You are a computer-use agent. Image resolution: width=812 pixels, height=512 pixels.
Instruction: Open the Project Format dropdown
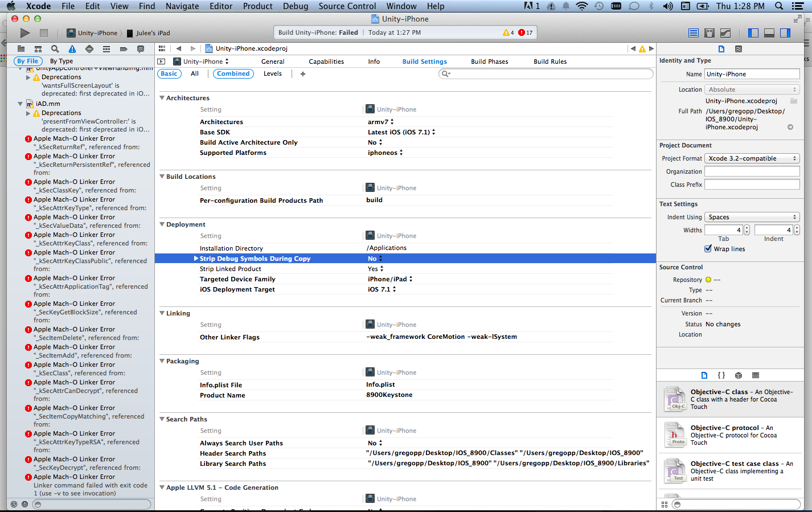[x=752, y=158]
